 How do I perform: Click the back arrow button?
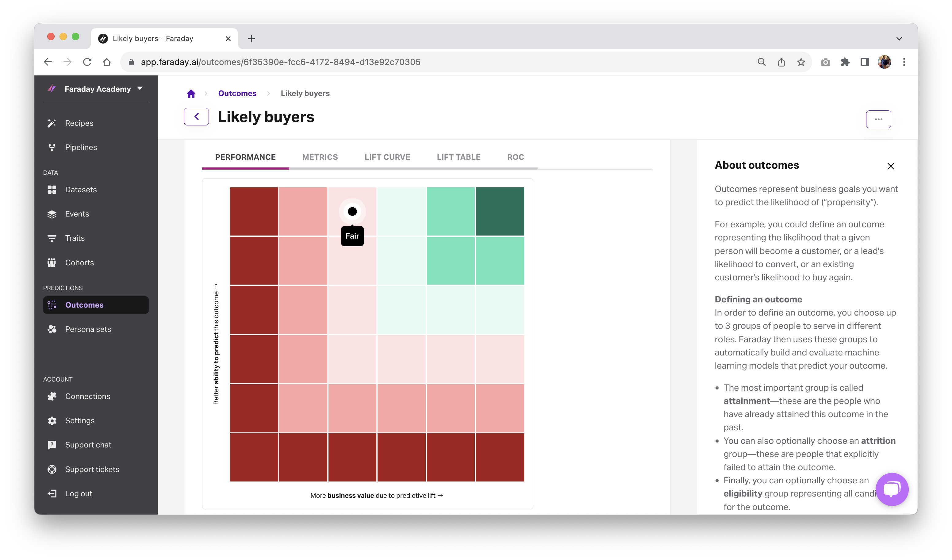click(x=197, y=117)
